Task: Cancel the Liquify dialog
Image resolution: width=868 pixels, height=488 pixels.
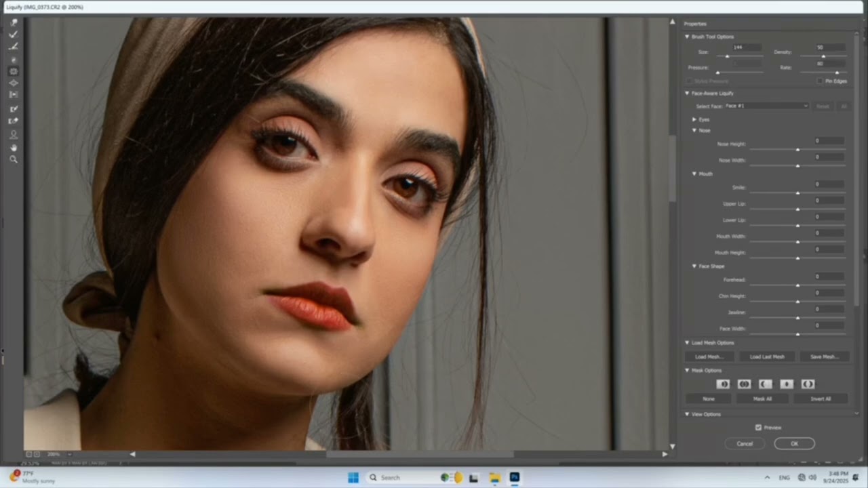Action: pyautogui.click(x=745, y=443)
